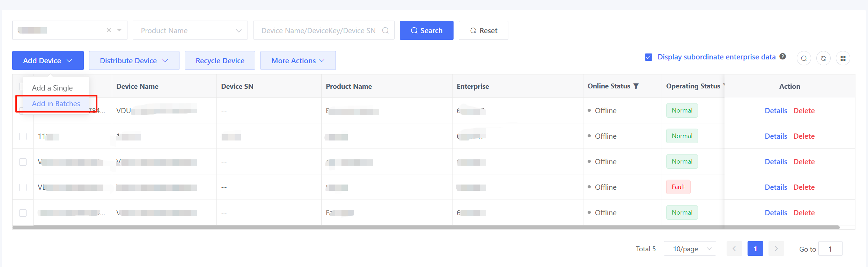The image size is (868, 267).
Task: Select the checkbox for the second device row
Action: [x=23, y=136]
